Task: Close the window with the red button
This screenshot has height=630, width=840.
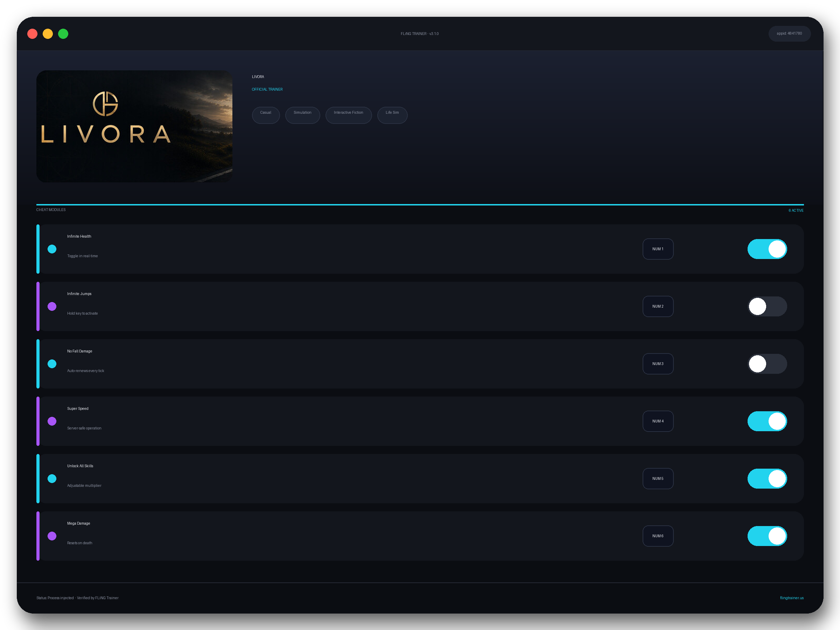Action: (32, 34)
